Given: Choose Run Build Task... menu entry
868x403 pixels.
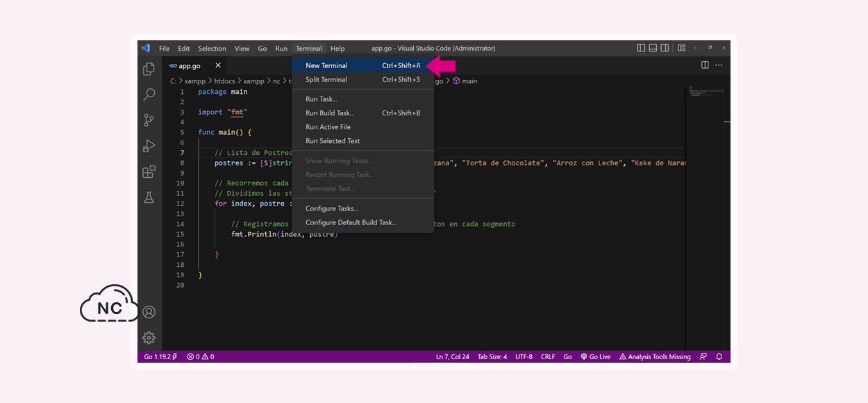Looking at the screenshot, I should click(x=362, y=113).
